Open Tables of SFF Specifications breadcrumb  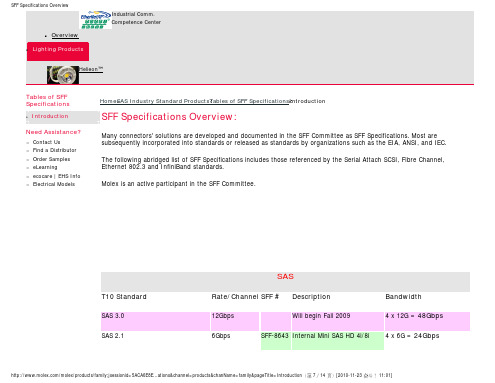(x=250, y=101)
